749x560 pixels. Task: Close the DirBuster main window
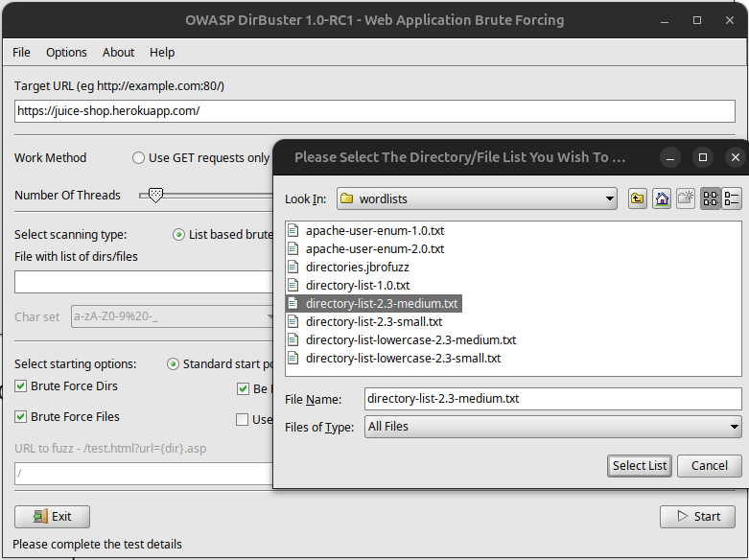click(730, 20)
